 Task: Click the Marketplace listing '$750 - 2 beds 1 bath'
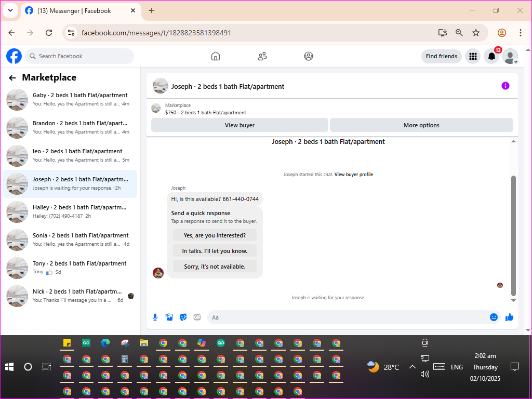[206, 112]
